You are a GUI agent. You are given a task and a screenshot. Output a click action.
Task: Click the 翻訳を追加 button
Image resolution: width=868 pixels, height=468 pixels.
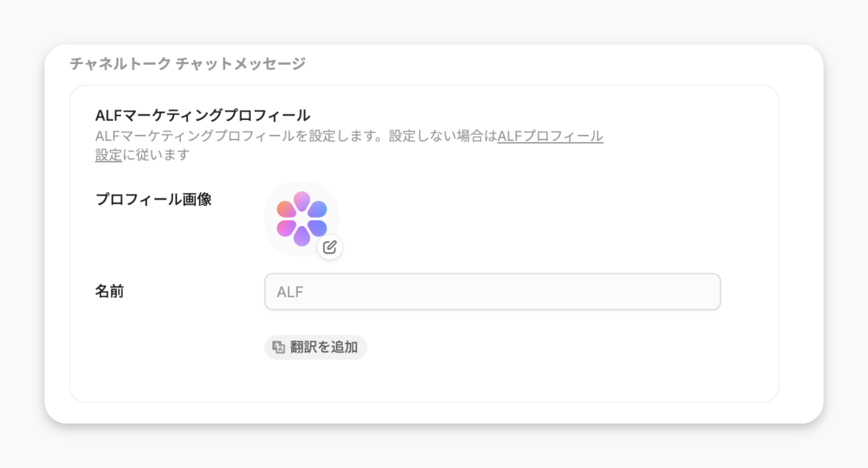click(315, 347)
